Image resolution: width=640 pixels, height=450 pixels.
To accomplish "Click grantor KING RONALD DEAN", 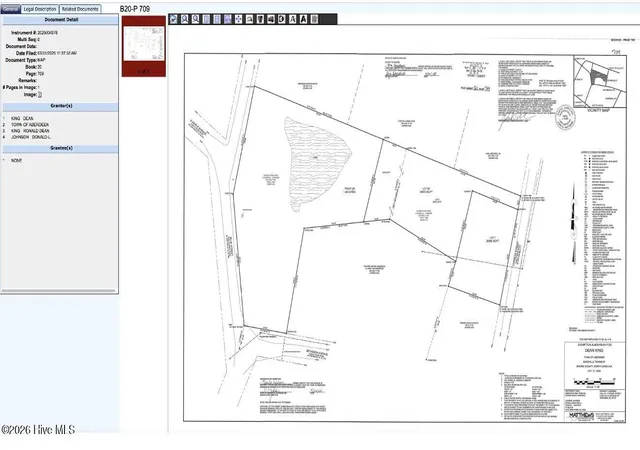I will pyautogui.click(x=30, y=131).
